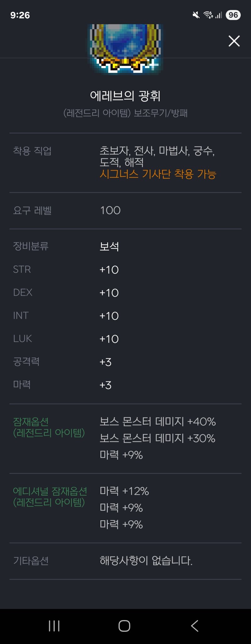Screen dimensions: 251x644
Task: Tap the 에레브의 광휘 item icon image
Action: pyautogui.click(x=125, y=49)
